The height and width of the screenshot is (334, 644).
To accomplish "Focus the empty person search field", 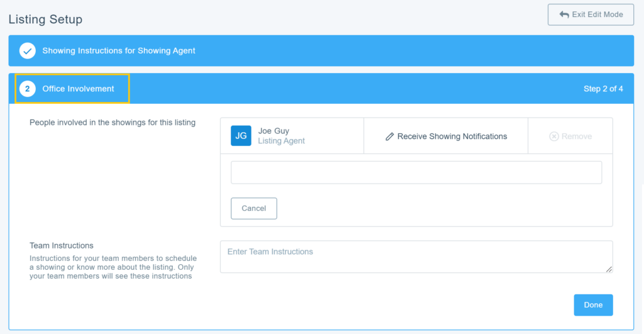I will [x=416, y=172].
